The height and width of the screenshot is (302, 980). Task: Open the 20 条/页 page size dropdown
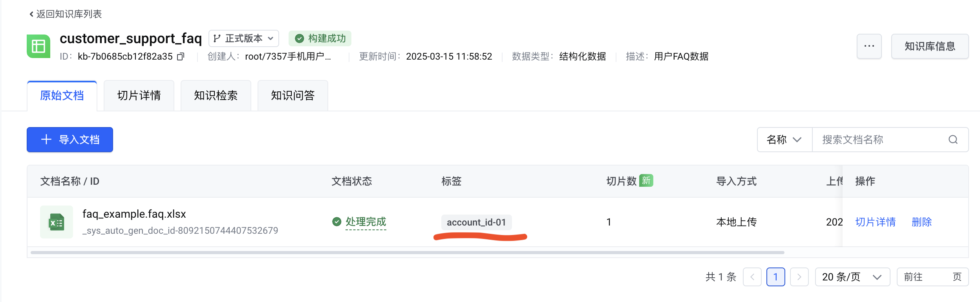point(852,277)
